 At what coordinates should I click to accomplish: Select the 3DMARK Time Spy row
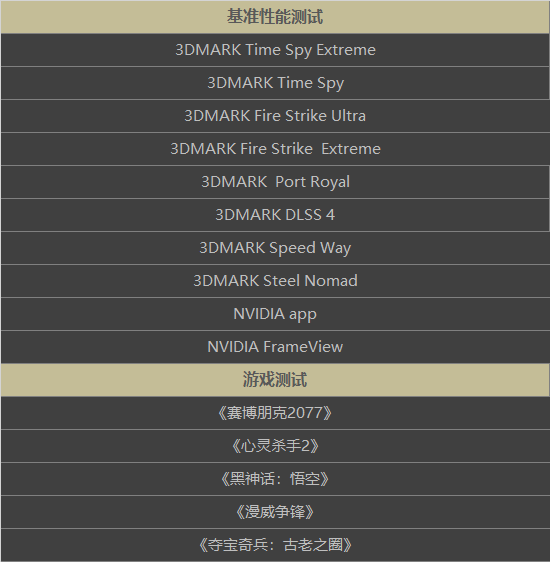(275, 83)
